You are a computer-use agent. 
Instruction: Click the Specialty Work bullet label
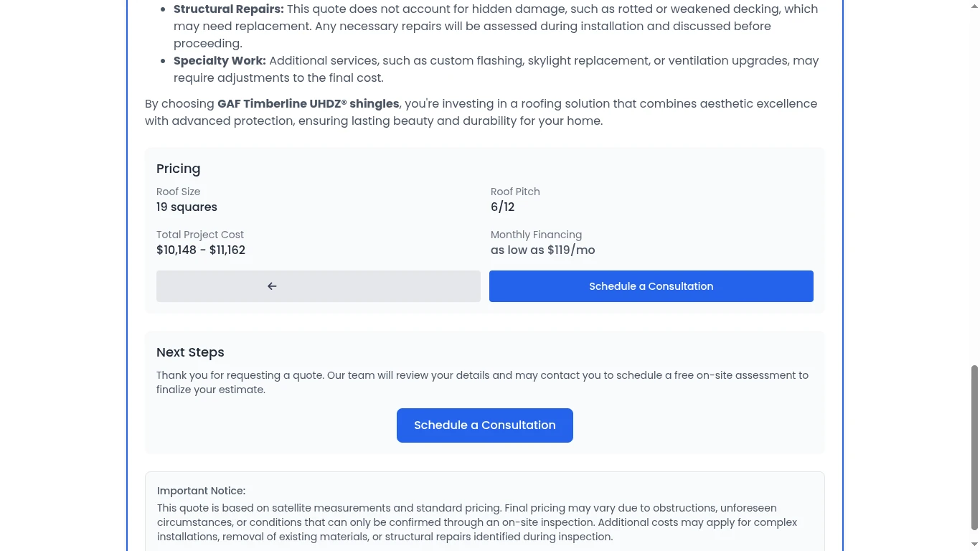(220, 60)
